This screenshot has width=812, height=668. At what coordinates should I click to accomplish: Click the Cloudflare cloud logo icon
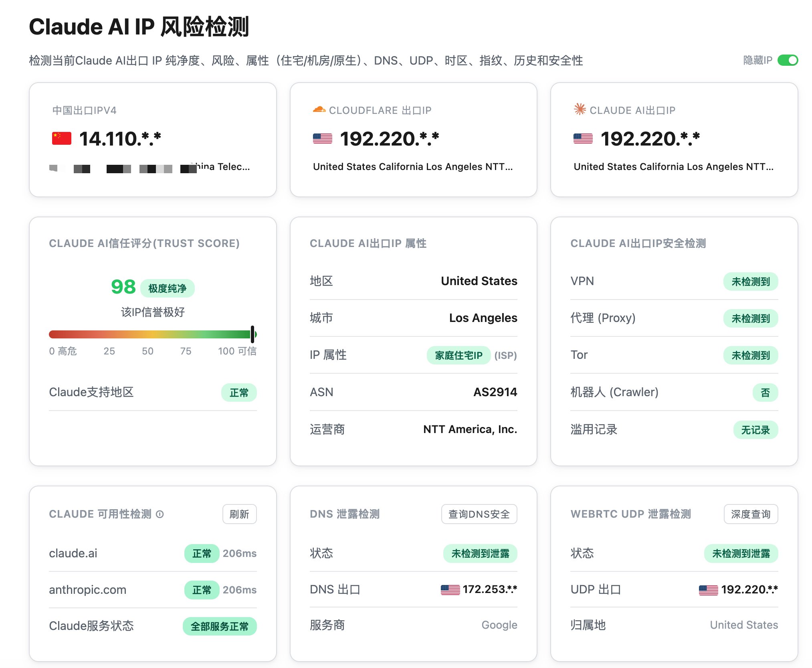tap(319, 109)
